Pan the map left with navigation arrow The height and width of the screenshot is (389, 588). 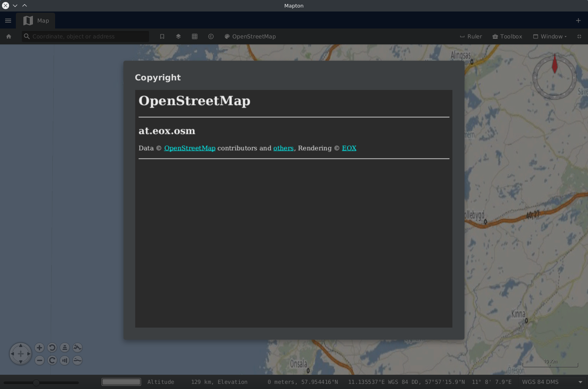coord(13,354)
